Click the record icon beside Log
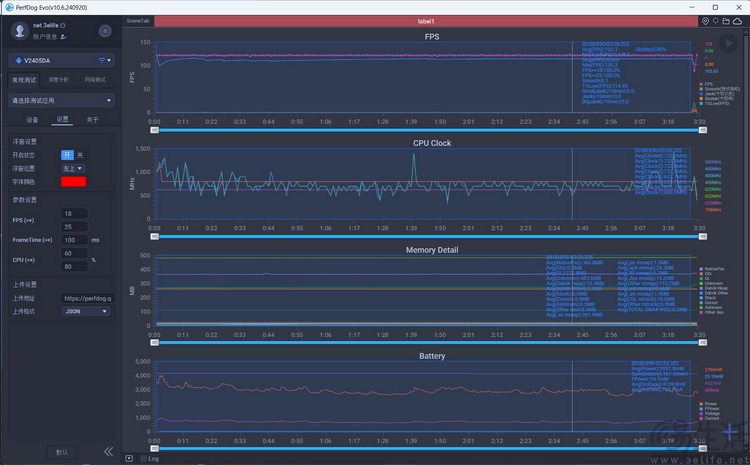Screen dimensions: 750x465 129,458
